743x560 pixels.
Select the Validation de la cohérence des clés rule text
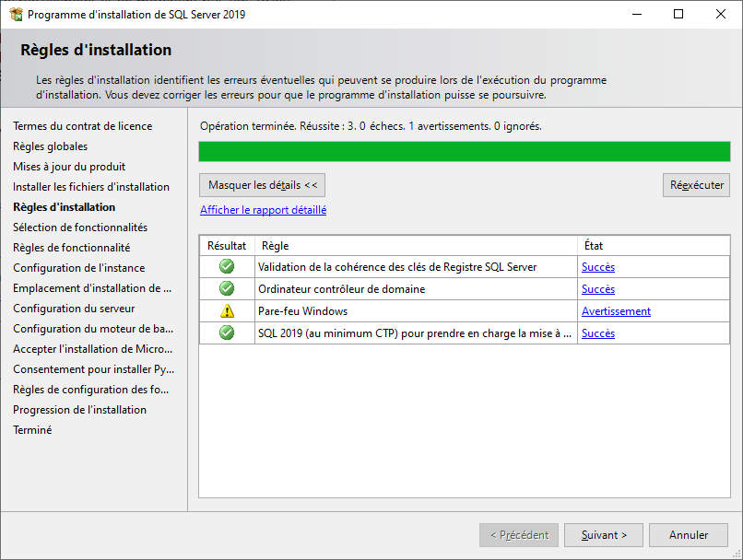coord(397,267)
